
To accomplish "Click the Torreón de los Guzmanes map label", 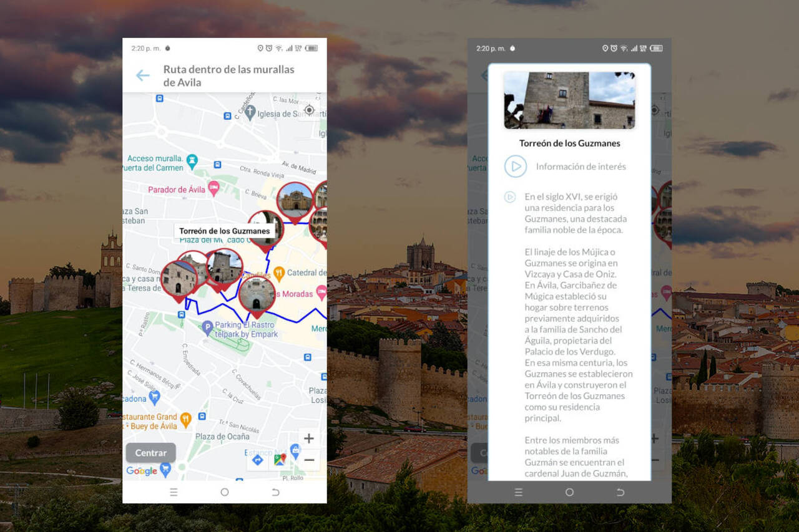I will [225, 231].
